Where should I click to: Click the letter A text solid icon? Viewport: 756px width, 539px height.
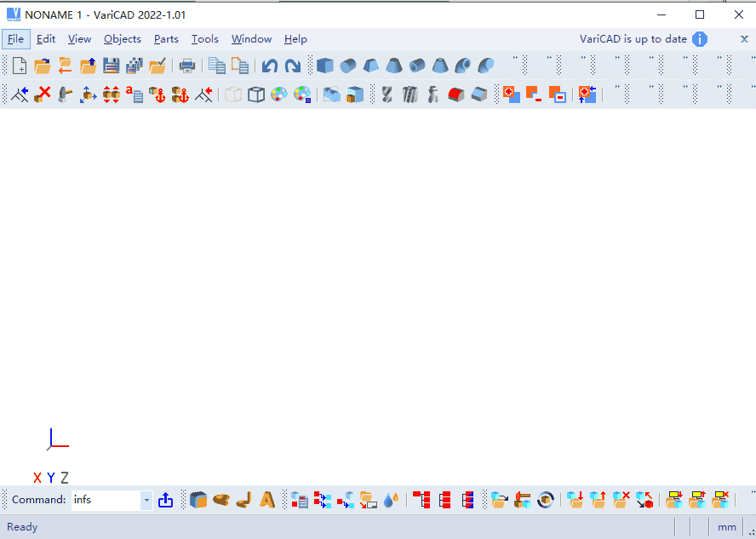(267, 500)
